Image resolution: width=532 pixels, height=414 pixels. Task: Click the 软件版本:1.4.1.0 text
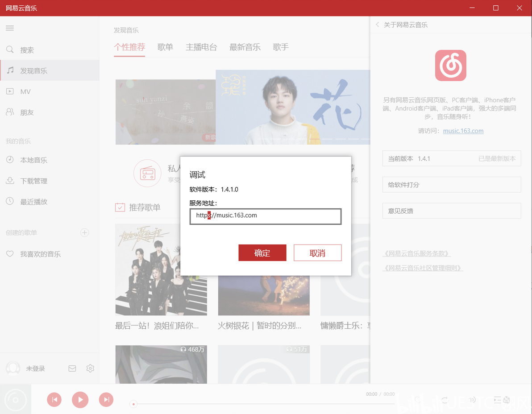(214, 189)
